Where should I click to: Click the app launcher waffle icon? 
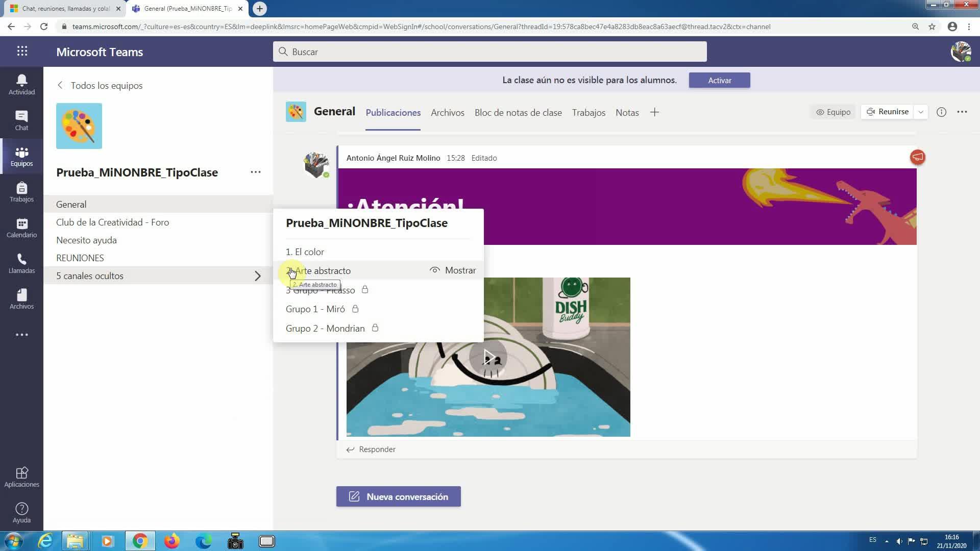[x=22, y=51]
